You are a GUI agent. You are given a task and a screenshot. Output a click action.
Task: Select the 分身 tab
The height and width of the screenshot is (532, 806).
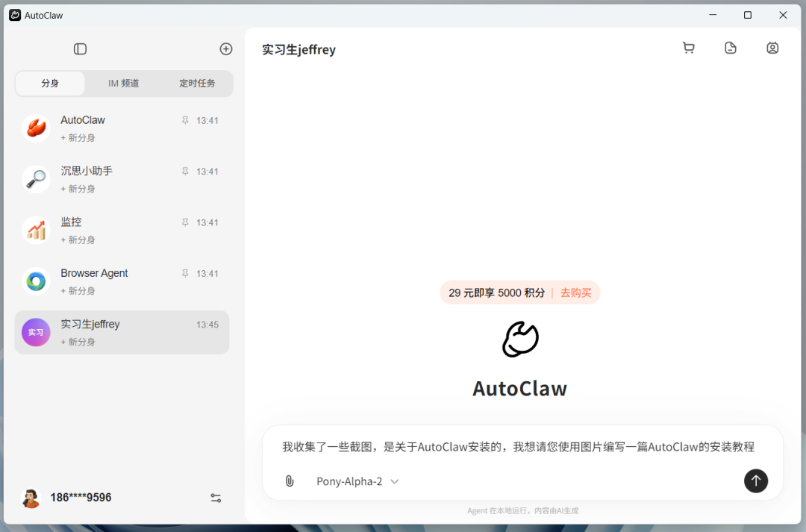coord(50,83)
